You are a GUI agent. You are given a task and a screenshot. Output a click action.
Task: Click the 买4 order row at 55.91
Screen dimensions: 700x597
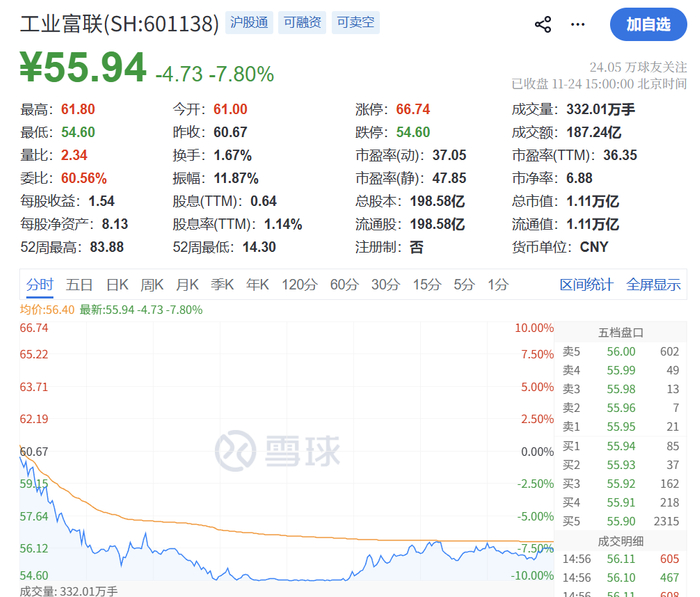point(621,502)
